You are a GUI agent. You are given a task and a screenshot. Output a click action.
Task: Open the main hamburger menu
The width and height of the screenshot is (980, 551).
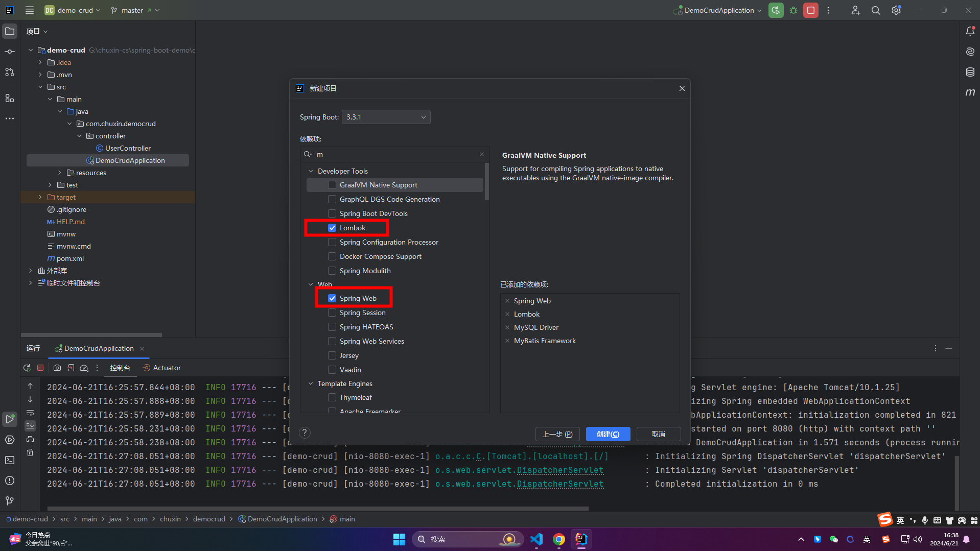(29, 10)
